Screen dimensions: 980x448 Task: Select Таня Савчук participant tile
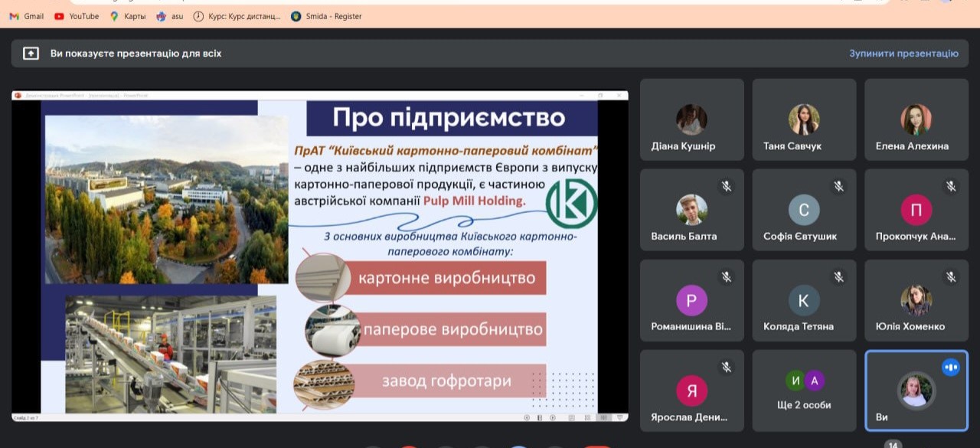[x=804, y=119]
